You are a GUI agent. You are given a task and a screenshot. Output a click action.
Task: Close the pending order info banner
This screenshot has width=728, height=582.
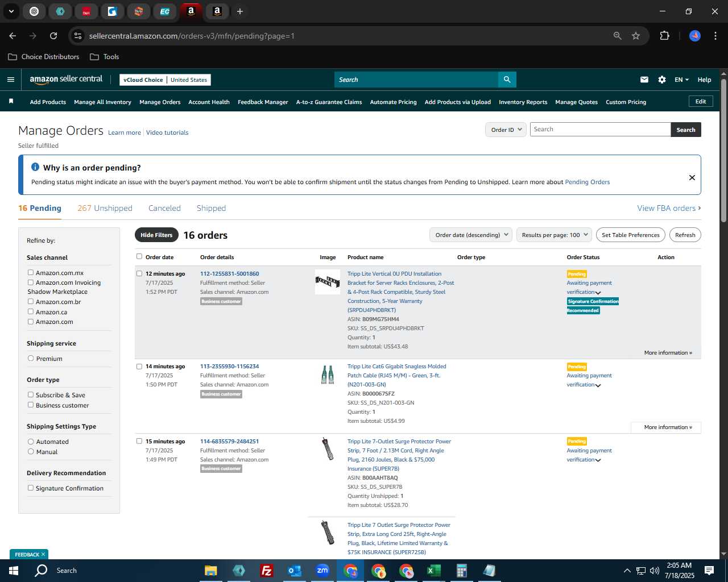tap(692, 177)
